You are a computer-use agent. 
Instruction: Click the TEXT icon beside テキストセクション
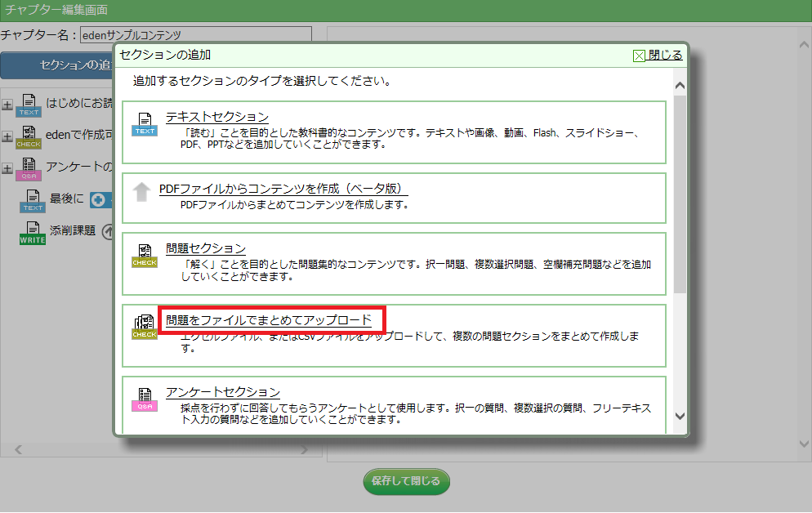point(145,124)
